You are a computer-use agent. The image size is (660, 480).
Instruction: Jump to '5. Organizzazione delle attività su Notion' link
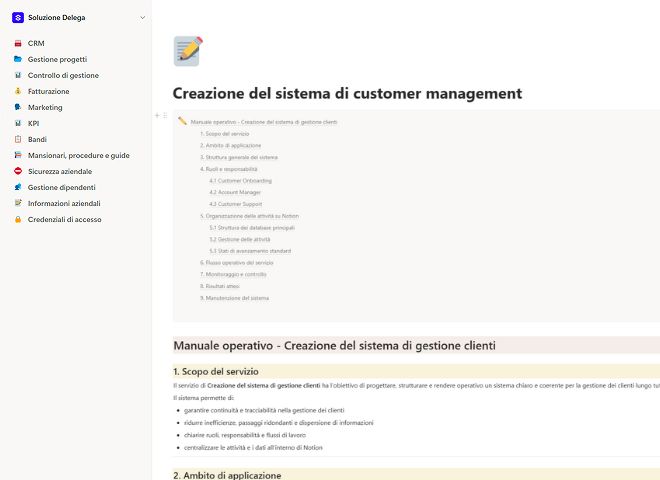(249, 216)
